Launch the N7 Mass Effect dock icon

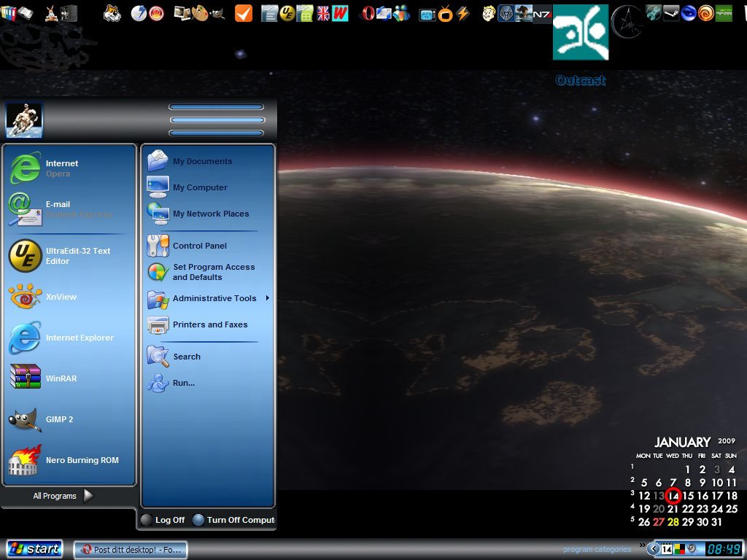(542, 15)
